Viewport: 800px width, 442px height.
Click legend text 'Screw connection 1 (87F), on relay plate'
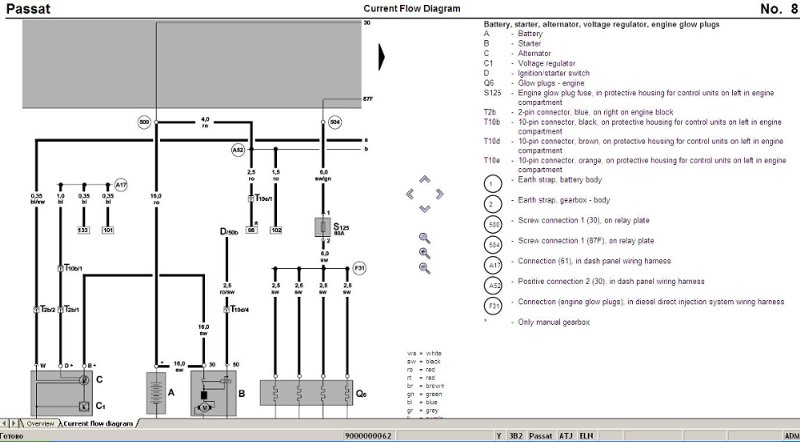tap(586, 240)
